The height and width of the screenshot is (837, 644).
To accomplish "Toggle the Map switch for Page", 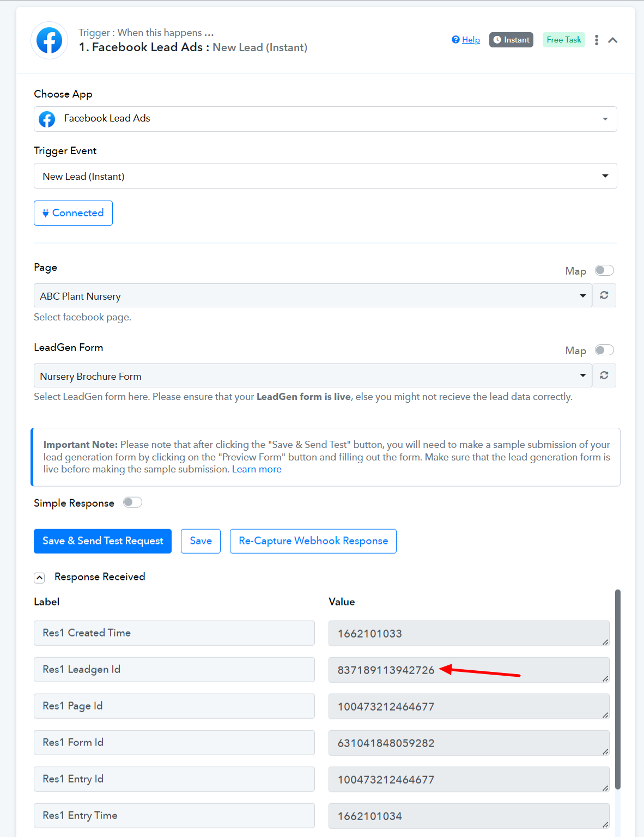I will (x=604, y=270).
